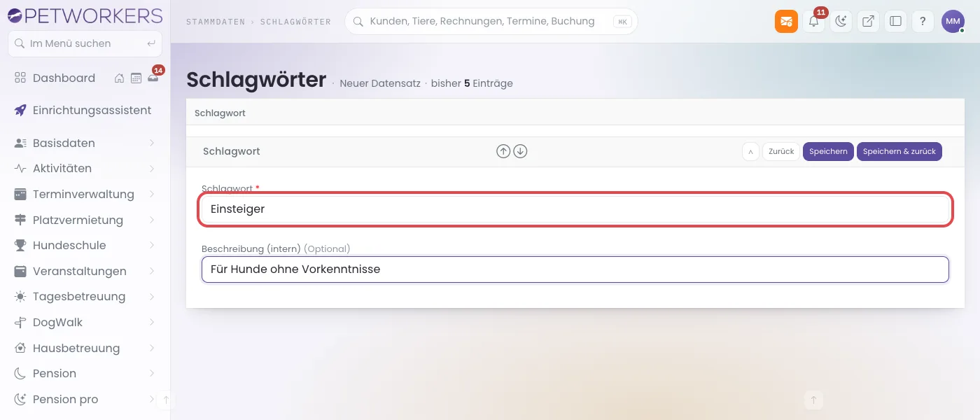Focus the global search field
This screenshot has height=420, width=980.
[x=491, y=22]
